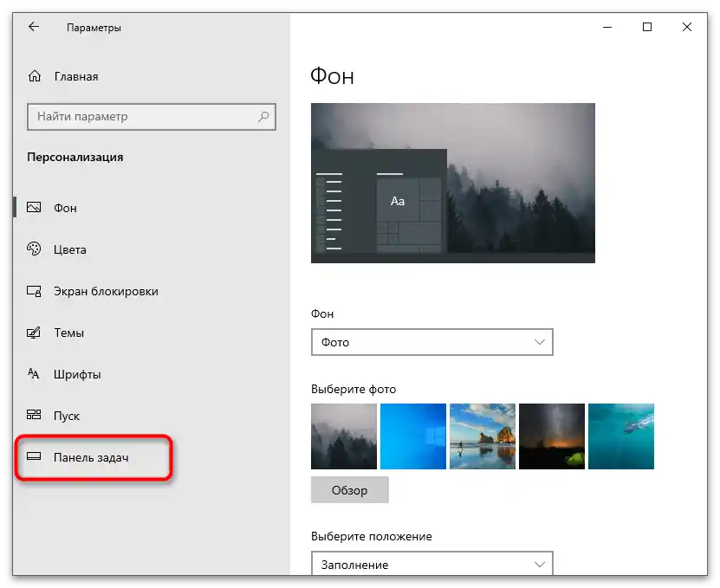Click the palette icon beside Цвета
Image resolution: width=720 pixels, height=588 pixels.
[34, 249]
